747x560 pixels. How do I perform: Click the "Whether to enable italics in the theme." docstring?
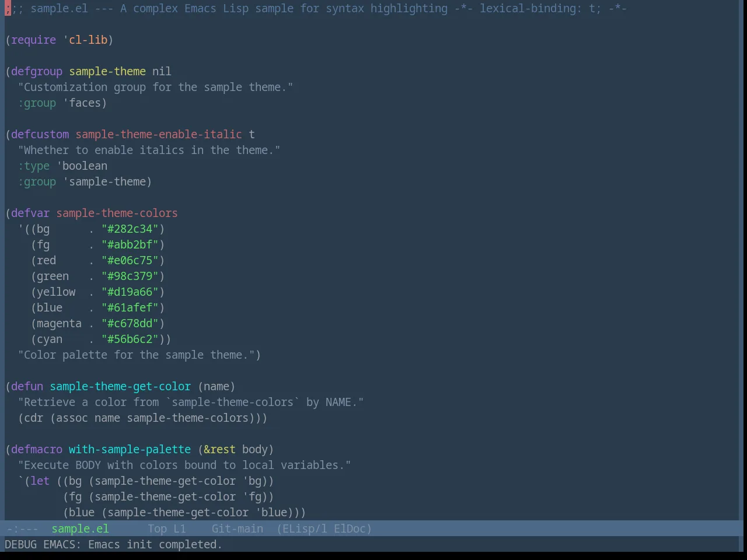tap(149, 150)
